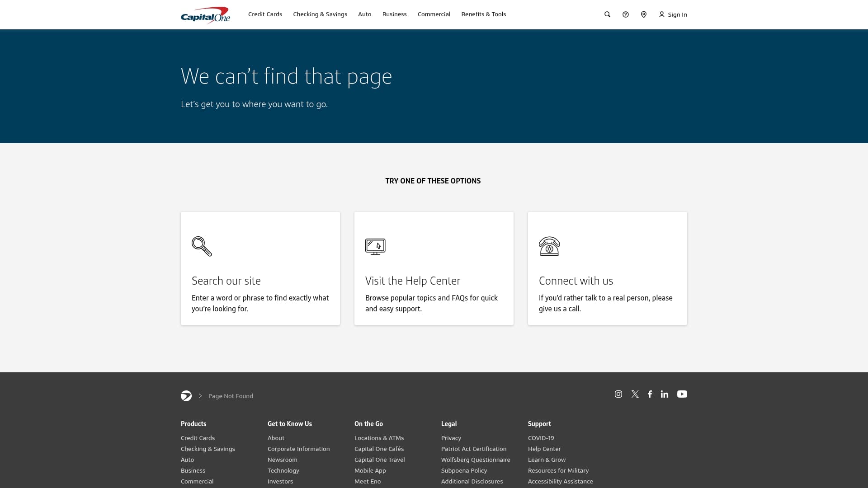Open Capital One Instagram page
The width and height of the screenshot is (868, 488).
[618, 394]
